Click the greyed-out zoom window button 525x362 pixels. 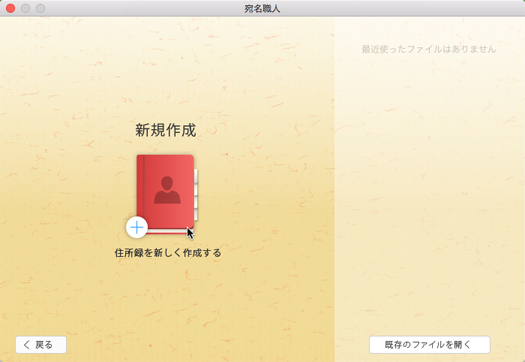(41, 8)
